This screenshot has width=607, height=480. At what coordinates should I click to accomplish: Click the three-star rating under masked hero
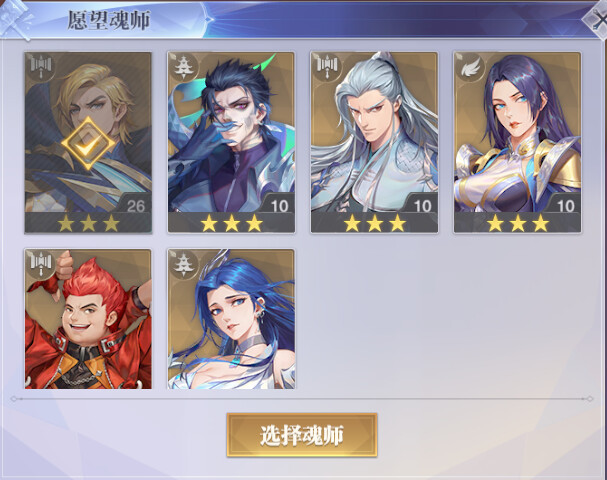(x=231, y=223)
